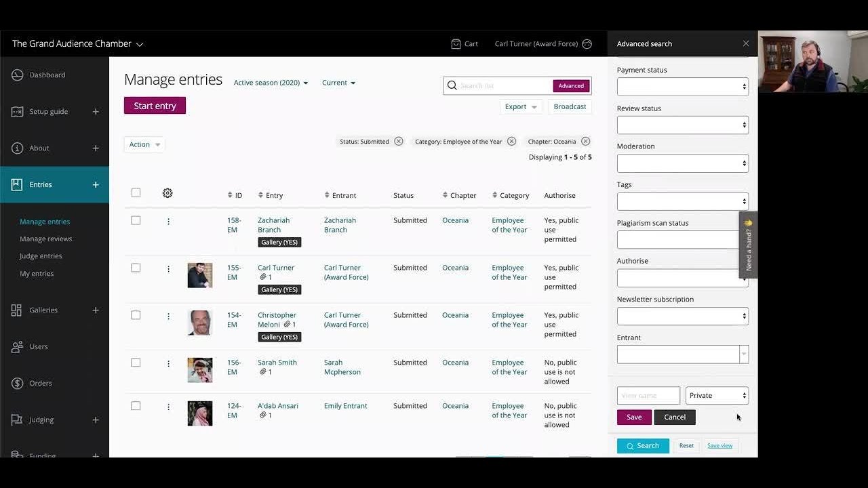This screenshot has height=488, width=868.
Task: Click the user avatar icon beside Carl Turner
Action: 587,44
